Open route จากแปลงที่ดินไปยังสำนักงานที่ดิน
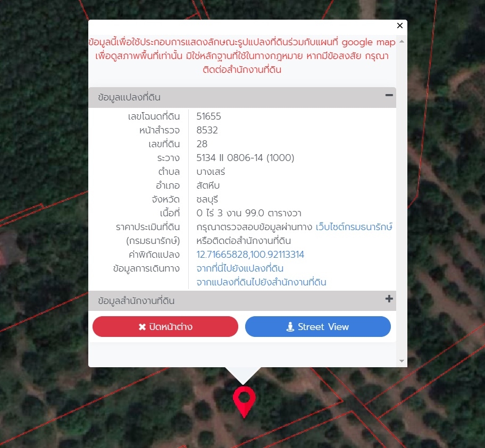The width and height of the screenshot is (485, 448). (261, 282)
